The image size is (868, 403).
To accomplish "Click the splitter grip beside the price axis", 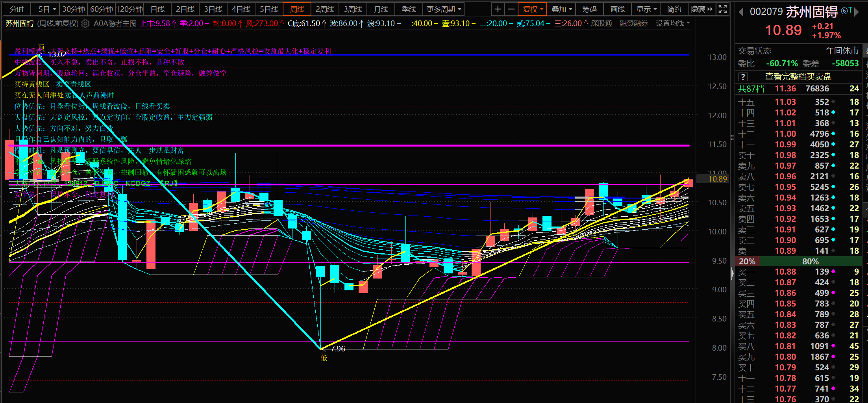I will (732, 137).
